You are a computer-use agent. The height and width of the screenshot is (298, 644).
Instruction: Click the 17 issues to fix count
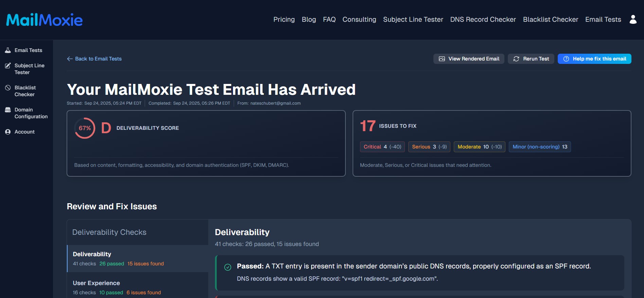click(x=368, y=126)
